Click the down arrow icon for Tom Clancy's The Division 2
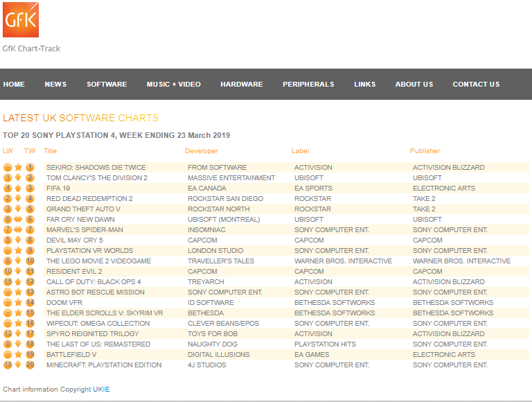The width and height of the screenshot is (532, 402). [18, 177]
